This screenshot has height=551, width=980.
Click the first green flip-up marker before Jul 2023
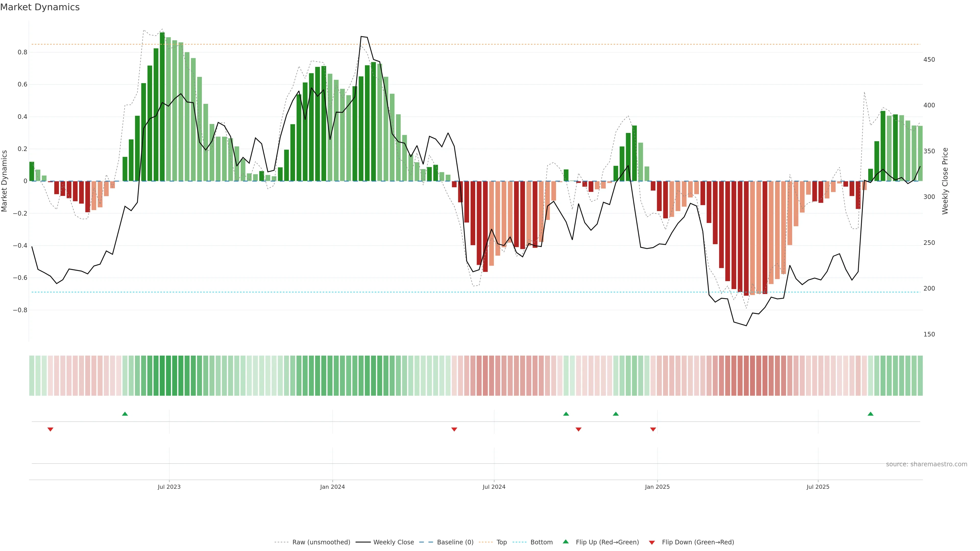tap(125, 414)
